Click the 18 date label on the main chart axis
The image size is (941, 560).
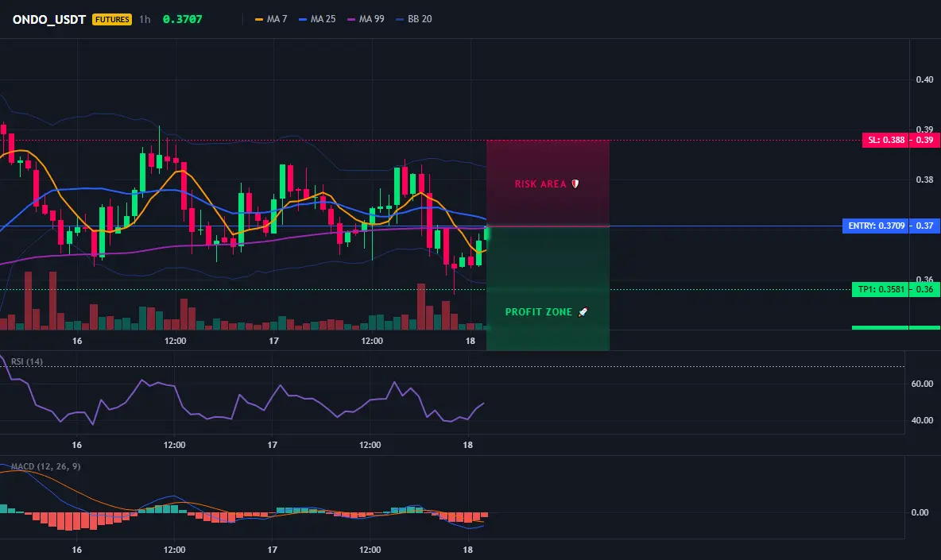pos(470,341)
